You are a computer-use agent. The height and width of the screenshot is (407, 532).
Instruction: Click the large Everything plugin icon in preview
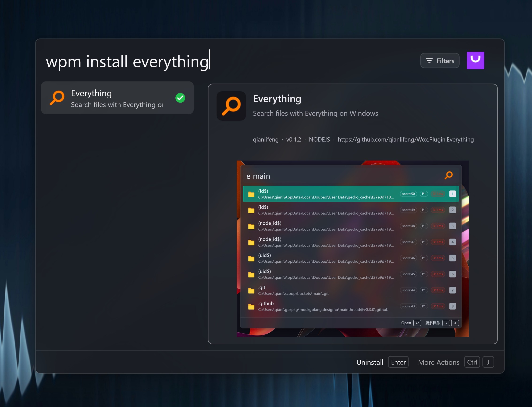231,106
